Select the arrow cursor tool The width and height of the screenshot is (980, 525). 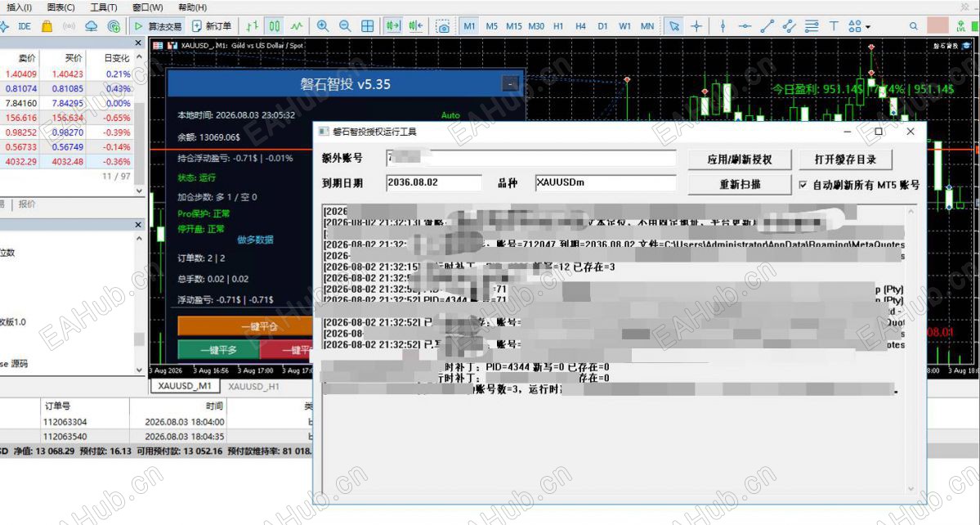click(x=673, y=26)
